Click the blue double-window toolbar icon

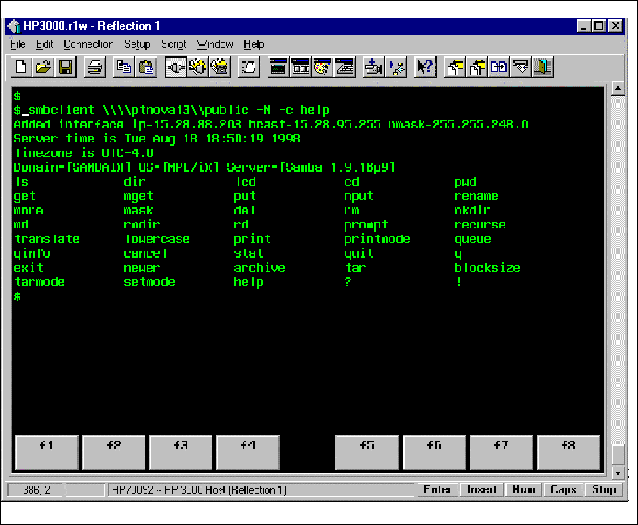(x=499, y=67)
